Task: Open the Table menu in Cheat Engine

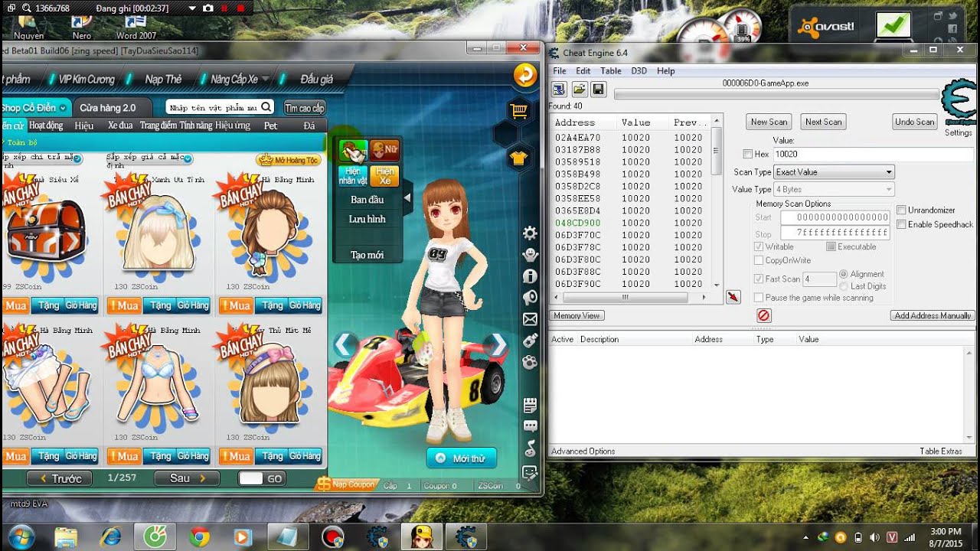Action: coord(611,71)
